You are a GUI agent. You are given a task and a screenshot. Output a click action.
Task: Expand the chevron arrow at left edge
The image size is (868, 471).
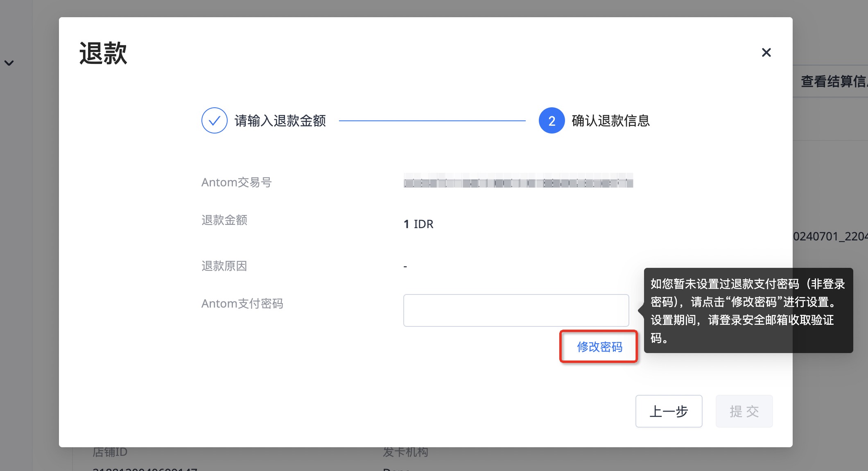point(9,63)
